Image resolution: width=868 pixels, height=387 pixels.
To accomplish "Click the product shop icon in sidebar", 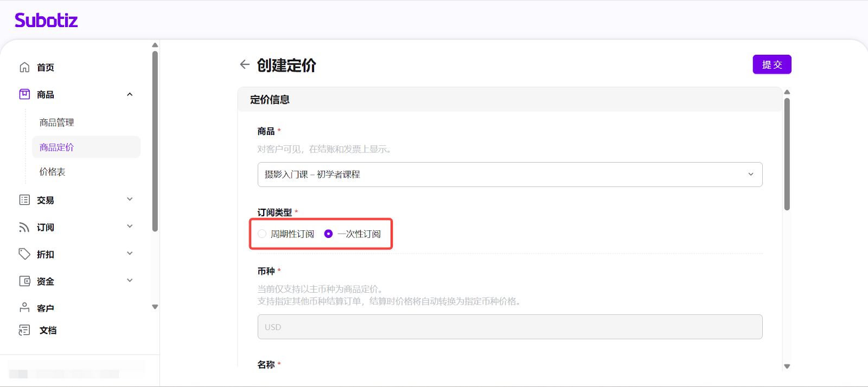I will pos(24,94).
